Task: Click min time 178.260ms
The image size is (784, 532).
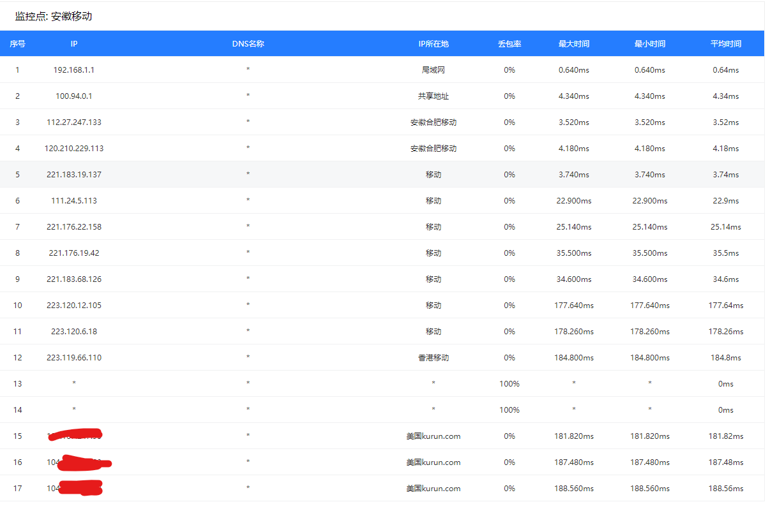Action: tap(650, 332)
